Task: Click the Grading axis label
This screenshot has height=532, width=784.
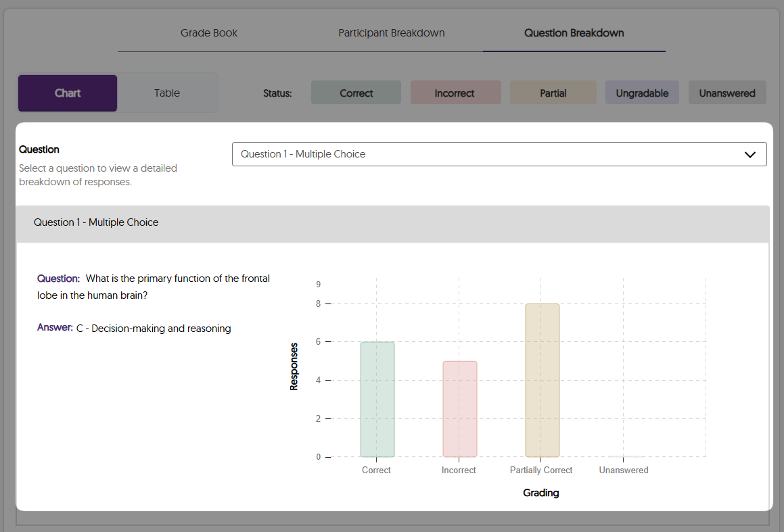Action: click(x=540, y=493)
